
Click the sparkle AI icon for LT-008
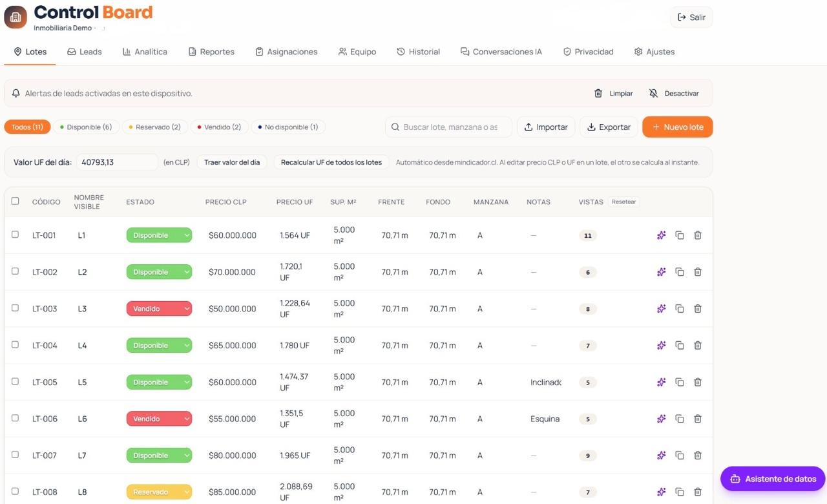pyautogui.click(x=661, y=492)
